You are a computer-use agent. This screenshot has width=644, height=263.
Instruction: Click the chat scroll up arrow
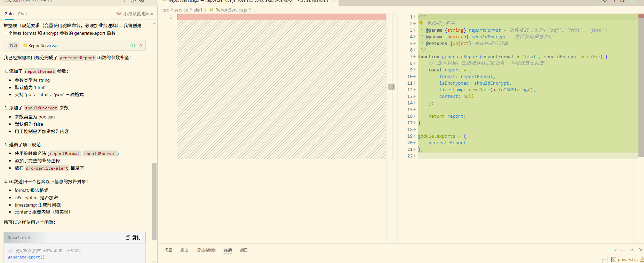pos(154,24)
